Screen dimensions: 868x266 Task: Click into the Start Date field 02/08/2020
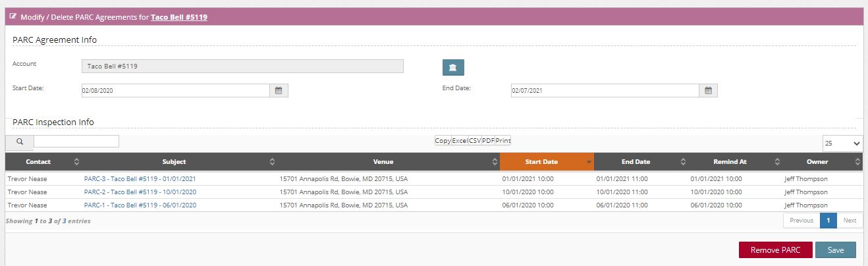[x=176, y=91]
